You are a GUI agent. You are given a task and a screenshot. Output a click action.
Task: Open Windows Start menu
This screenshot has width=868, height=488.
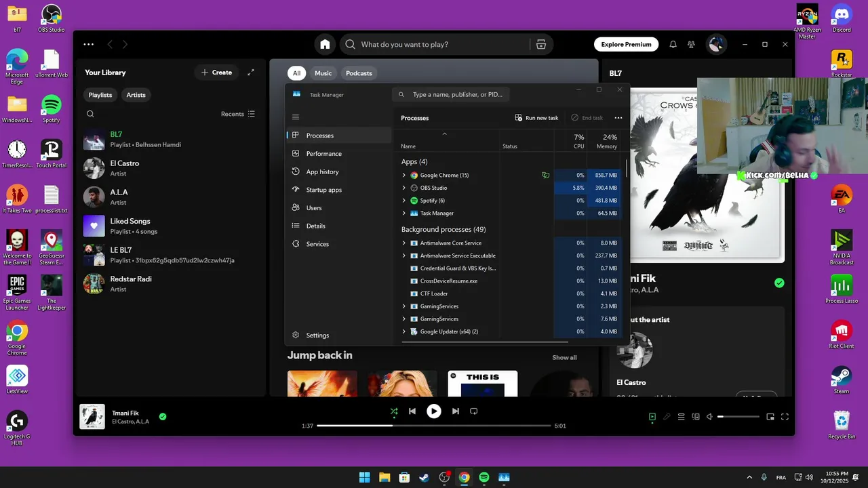tap(364, 477)
